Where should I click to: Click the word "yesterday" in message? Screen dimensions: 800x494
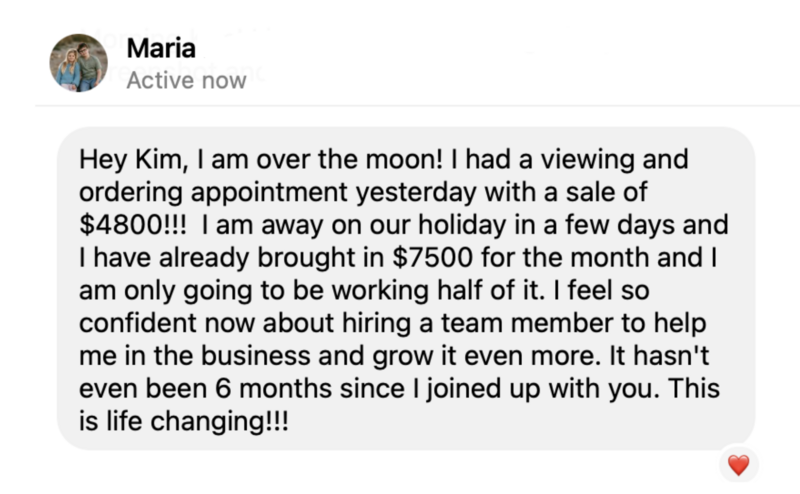[415, 193]
